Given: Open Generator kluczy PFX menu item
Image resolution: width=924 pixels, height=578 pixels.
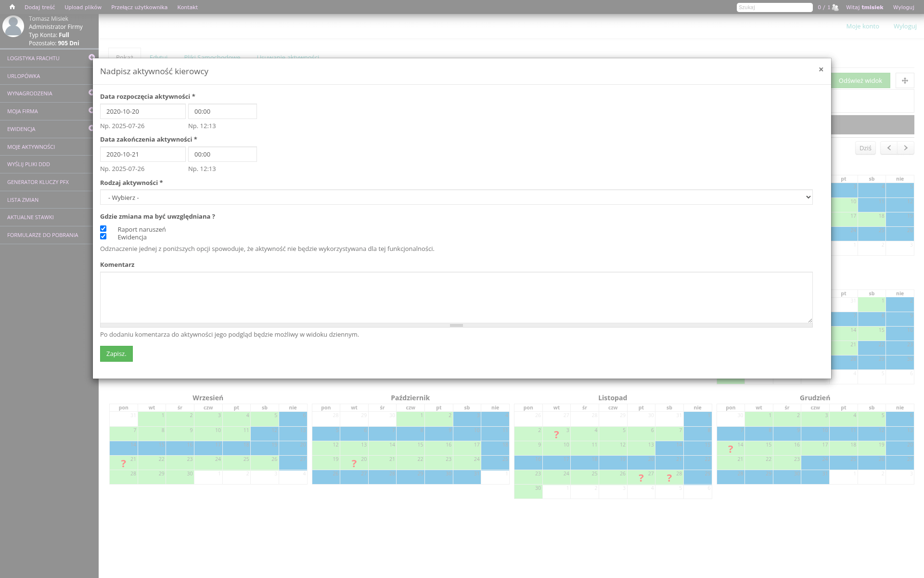Looking at the screenshot, I should (38, 182).
